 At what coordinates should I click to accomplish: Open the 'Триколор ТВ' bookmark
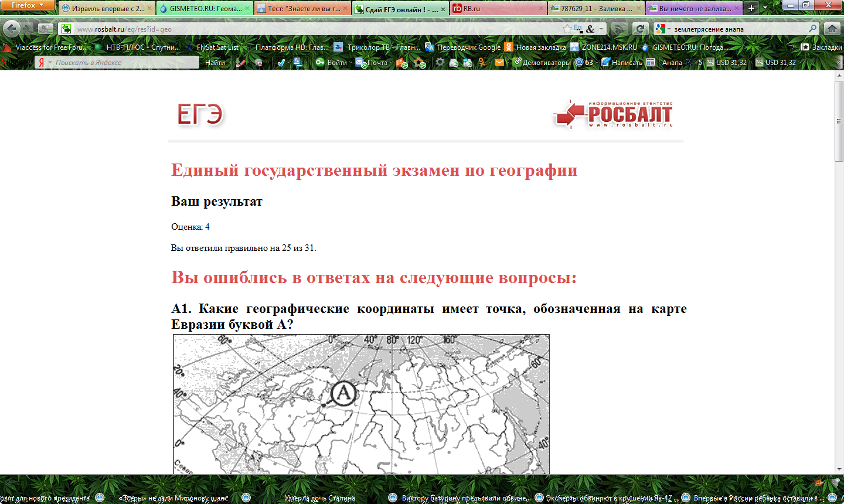tap(377, 47)
